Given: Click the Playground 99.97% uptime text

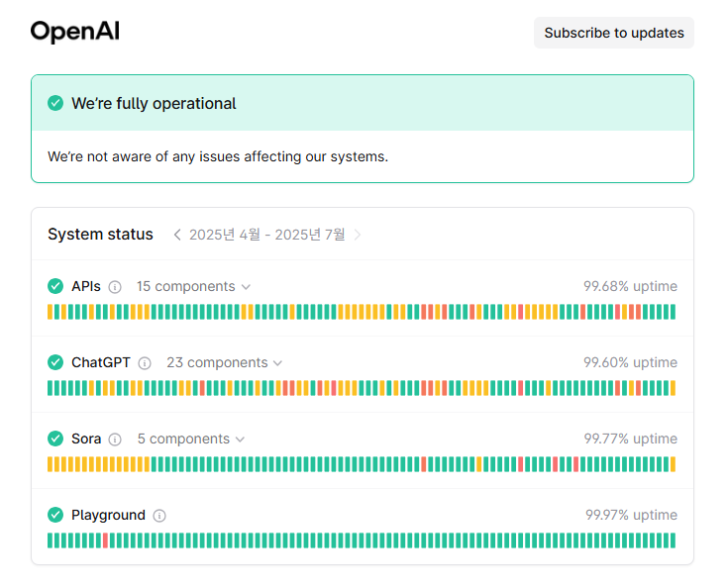Looking at the screenshot, I should (631, 515).
